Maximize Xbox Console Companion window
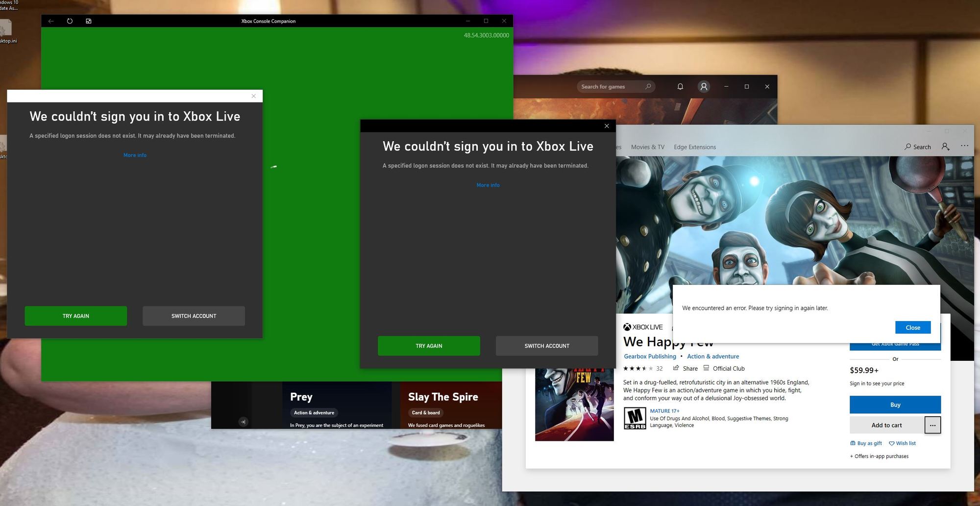Screen dimensions: 980x506 click(x=486, y=21)
